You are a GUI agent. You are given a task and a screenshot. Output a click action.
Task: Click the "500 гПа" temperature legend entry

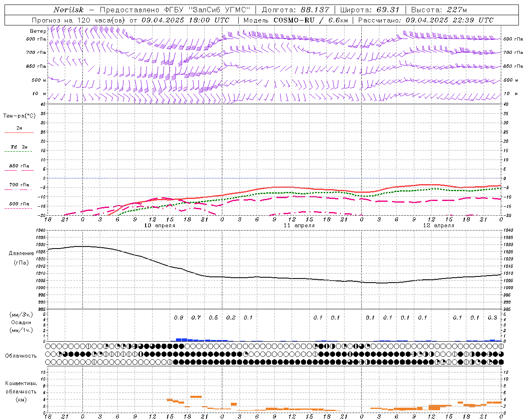tap(19, 204)
